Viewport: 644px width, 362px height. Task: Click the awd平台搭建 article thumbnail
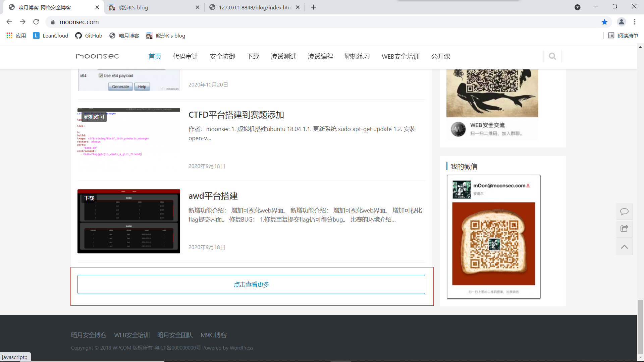pos(129,221)
